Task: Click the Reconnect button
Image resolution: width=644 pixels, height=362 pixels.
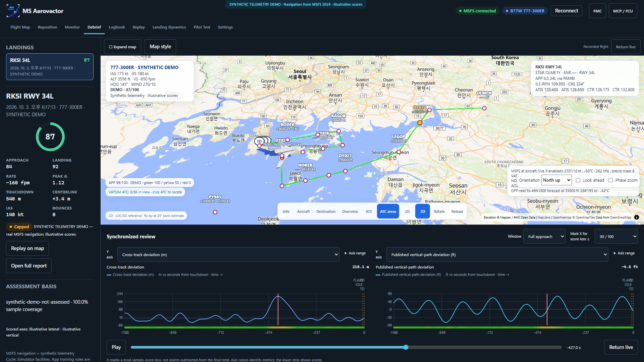Action: point(566,11)
